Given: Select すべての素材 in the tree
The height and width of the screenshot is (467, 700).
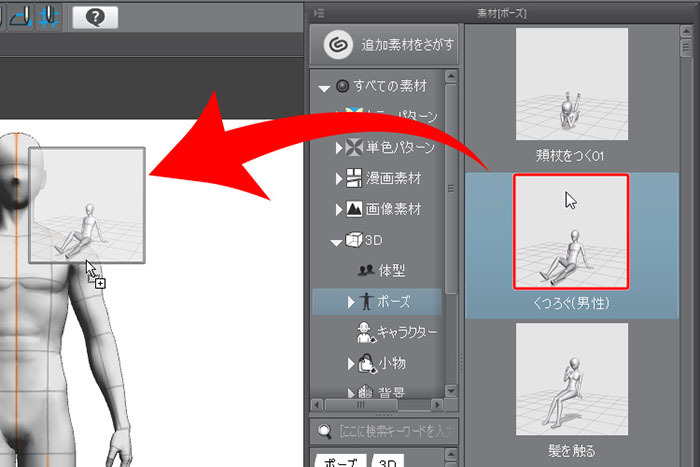Looking at the screenshot, I should coord(390,86).
